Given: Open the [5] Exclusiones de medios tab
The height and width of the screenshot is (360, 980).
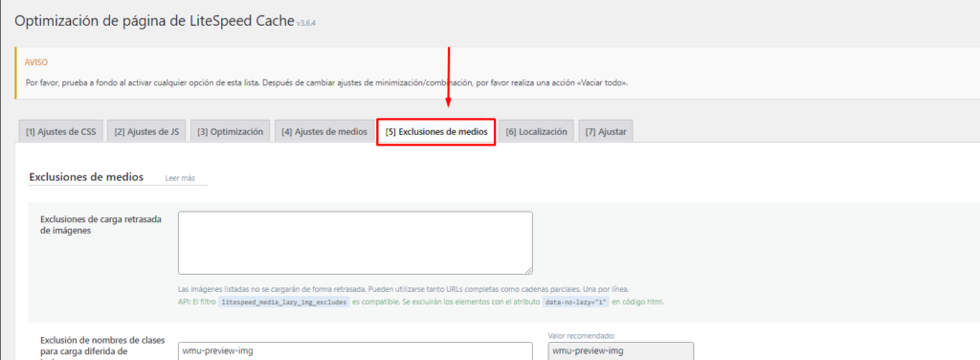Looking at the screenshot, I should pos(436,132).
